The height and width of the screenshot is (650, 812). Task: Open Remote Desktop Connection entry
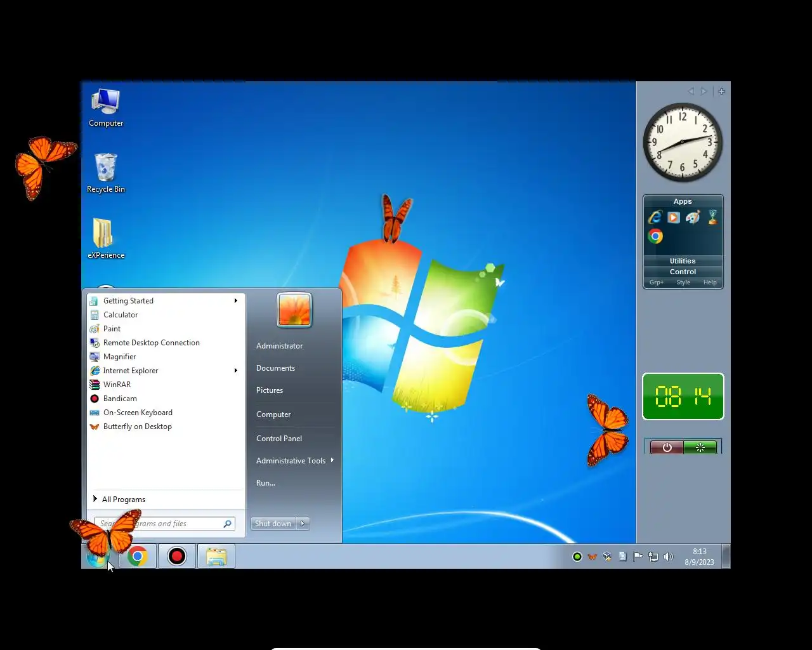tap(166, 343)
